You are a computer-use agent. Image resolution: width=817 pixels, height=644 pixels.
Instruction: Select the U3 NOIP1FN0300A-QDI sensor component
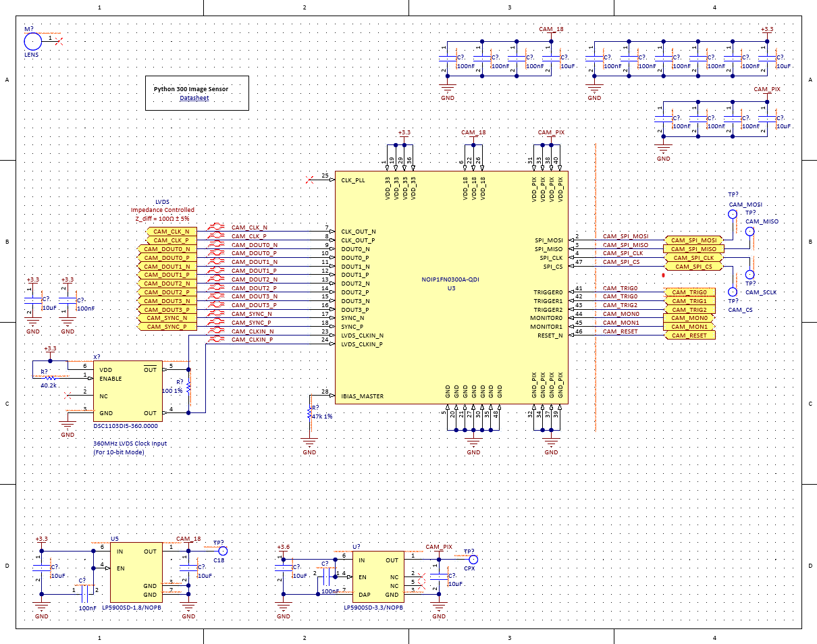[x=452, y=287]
